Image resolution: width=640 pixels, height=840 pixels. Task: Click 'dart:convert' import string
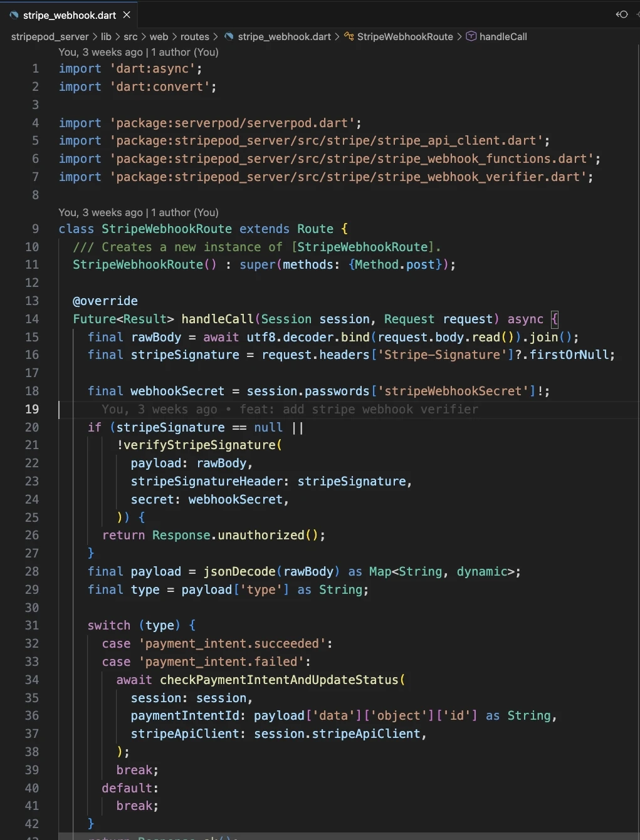tap(160, 87)
